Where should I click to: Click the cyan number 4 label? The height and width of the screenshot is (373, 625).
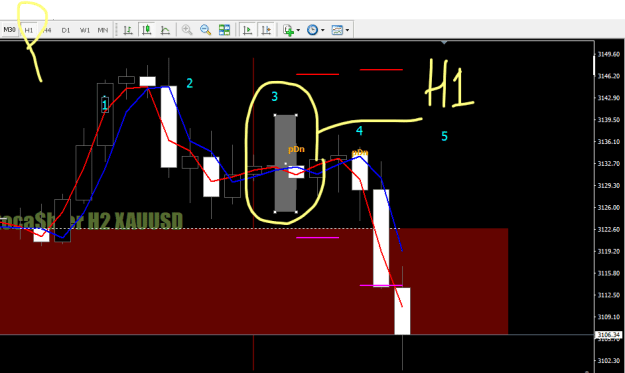[359, 130]
